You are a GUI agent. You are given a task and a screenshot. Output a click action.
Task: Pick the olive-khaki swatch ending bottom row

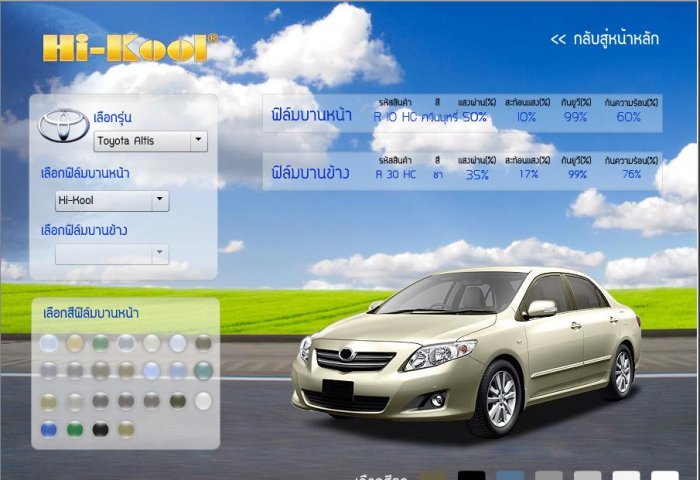[x=126, y=430]
